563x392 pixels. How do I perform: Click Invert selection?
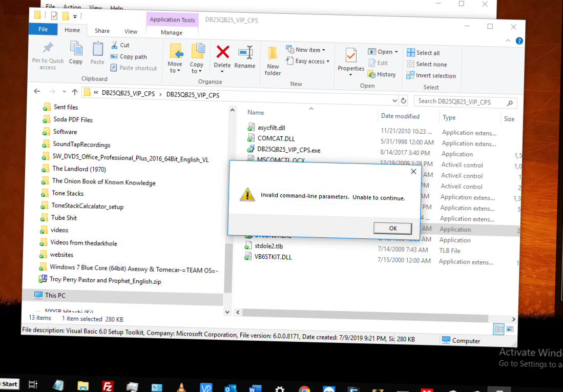(431, 75)
